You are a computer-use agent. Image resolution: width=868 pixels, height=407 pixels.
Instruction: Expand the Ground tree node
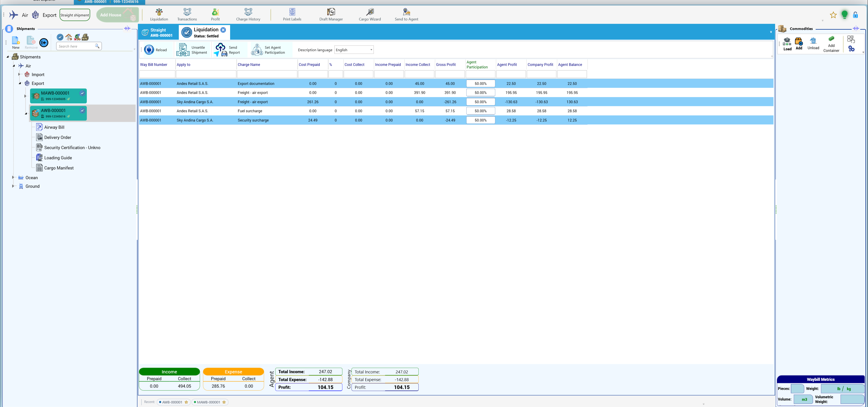tap(13, 186)
